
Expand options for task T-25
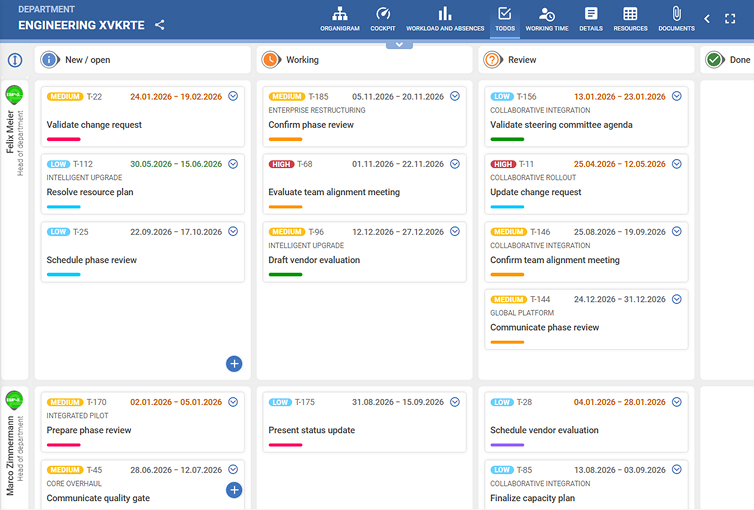(233, 231)
